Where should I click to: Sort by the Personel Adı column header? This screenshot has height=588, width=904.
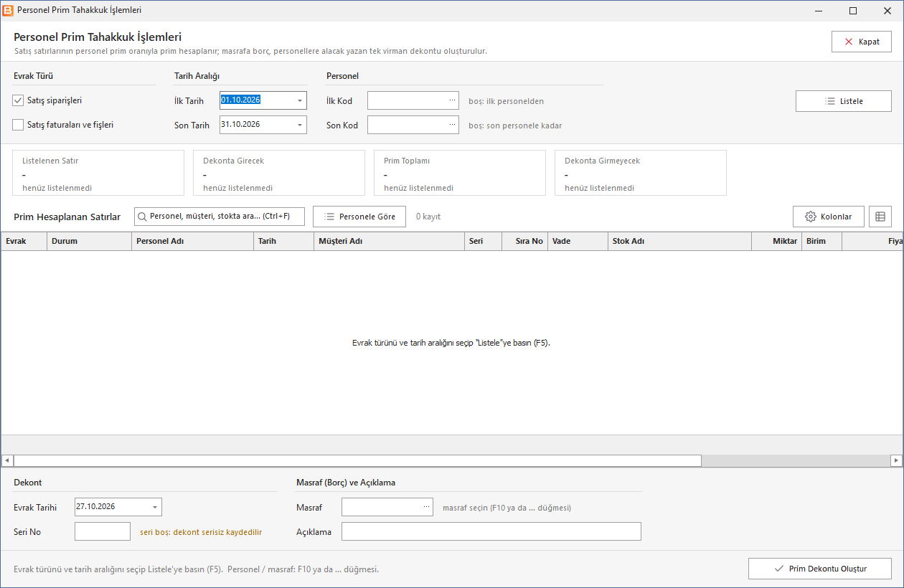[x=193, y=241]
